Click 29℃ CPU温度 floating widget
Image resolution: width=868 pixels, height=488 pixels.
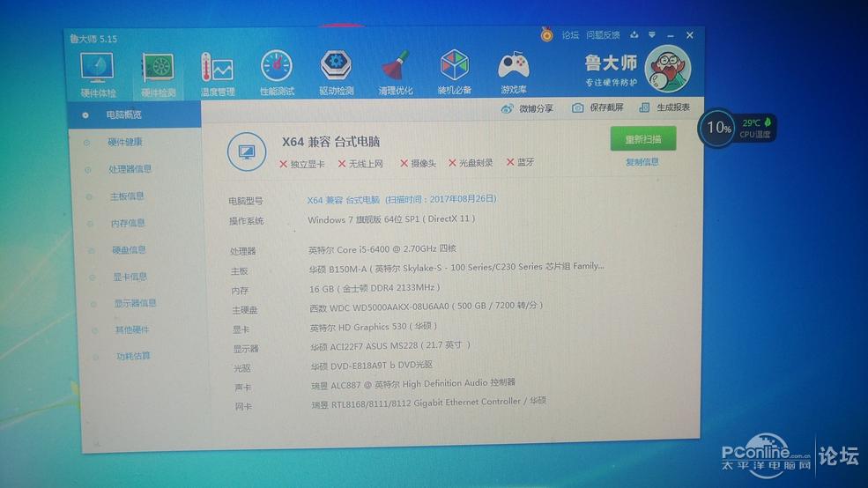click(x=755, y=128)
